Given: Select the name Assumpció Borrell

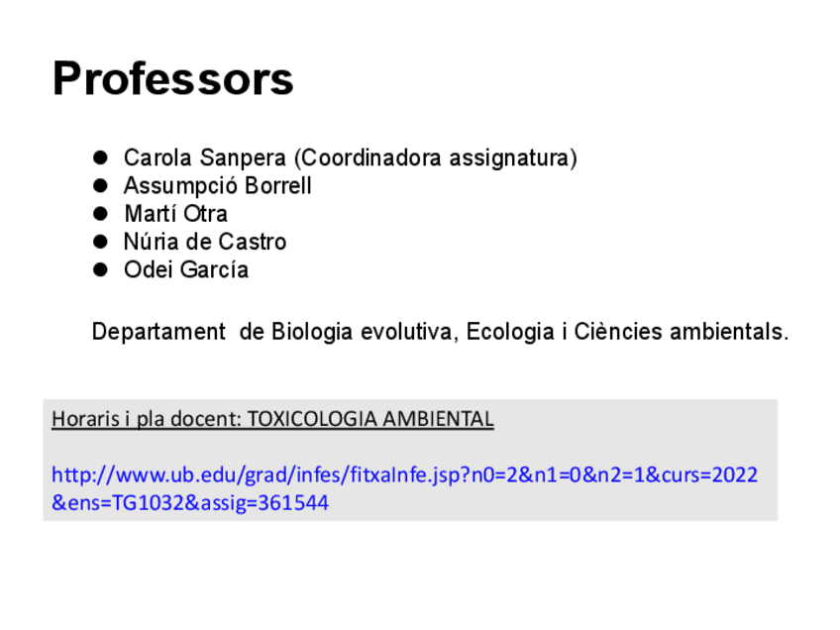Looking at the screenshot, I should tap(217, 185).
